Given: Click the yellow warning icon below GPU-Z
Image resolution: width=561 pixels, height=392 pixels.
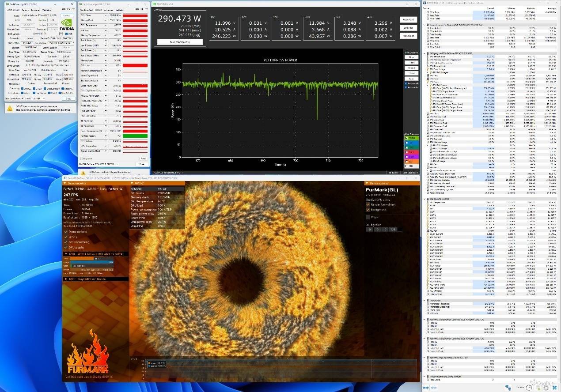Looking at the screenshot, I should 9,107.
